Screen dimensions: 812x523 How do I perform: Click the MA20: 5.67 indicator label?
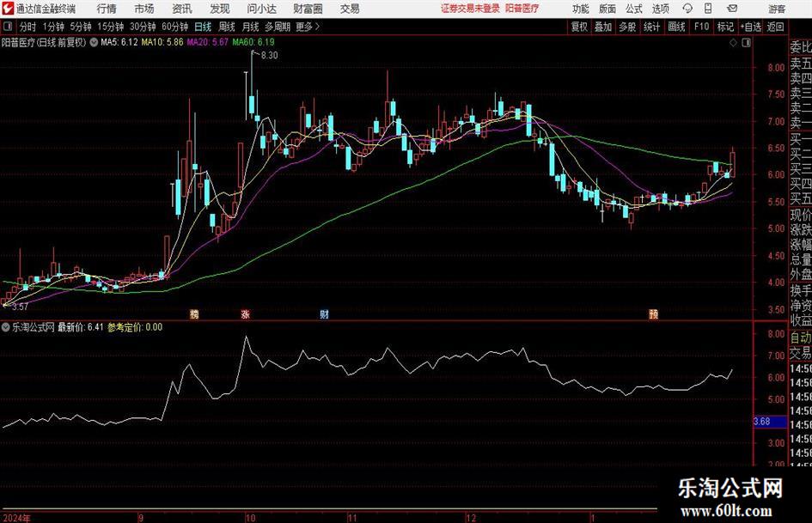pos(207,42)
